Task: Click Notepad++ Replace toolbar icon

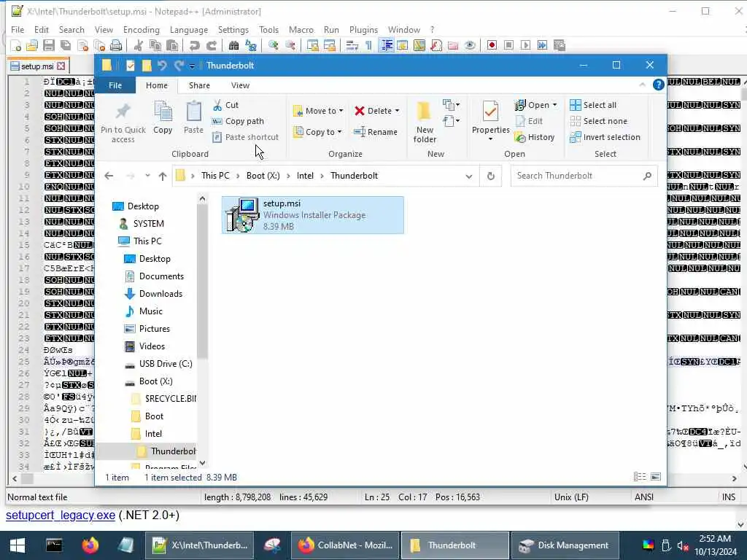Action: point(251,45)
